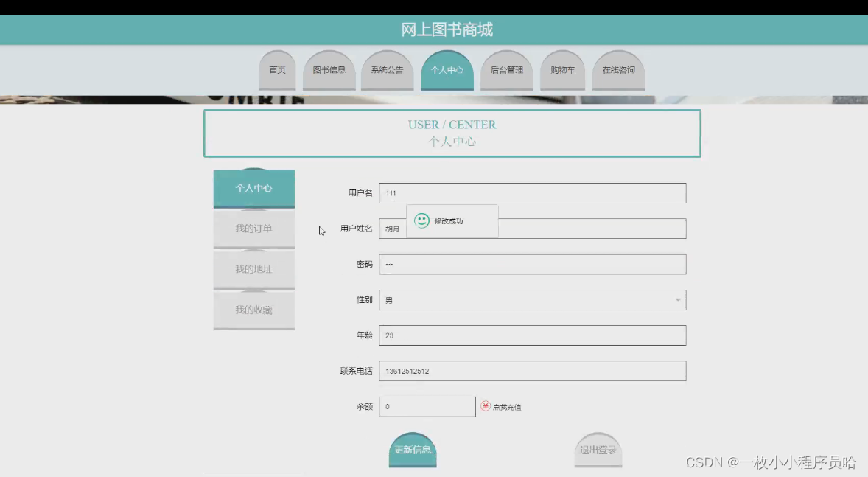Focus the 密码 input field
Screen dimensions: 868x477
[533, 264]
